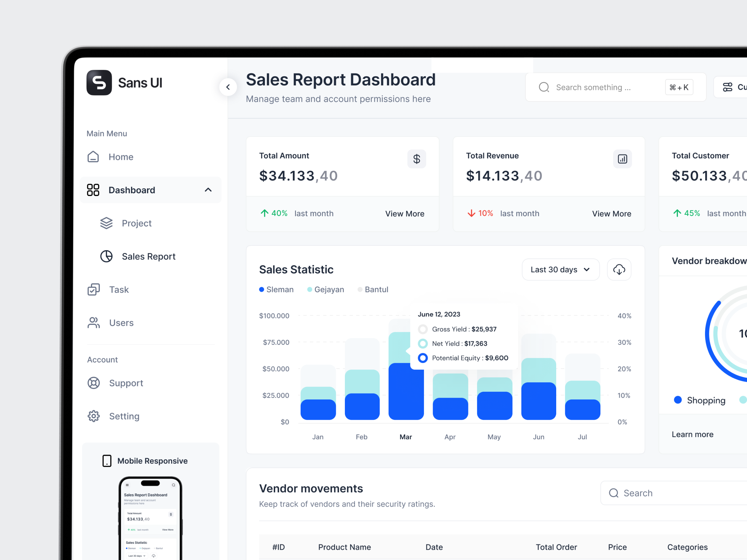
Task: Click the Mobile Responsive phone icon
Action: pyautogui.click(x=106, y=461)
